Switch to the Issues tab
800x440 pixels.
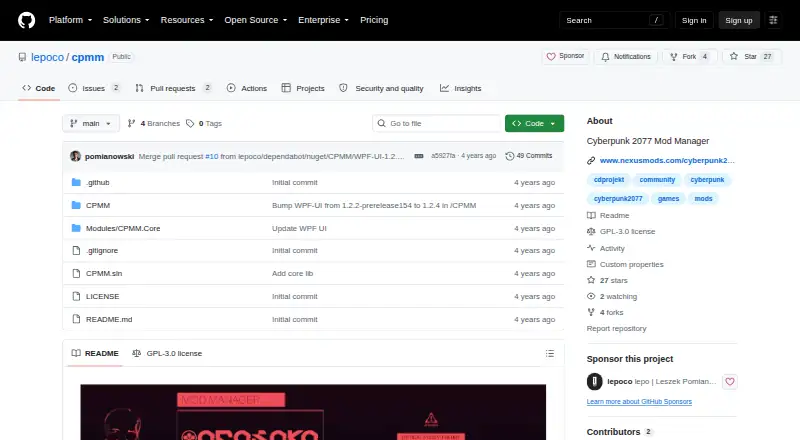click(94, 88)
